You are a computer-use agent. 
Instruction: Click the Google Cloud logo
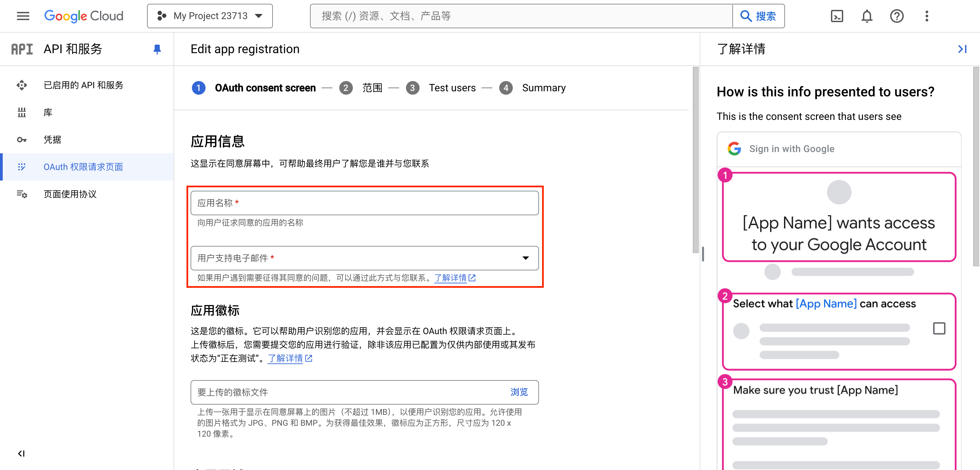(84, 16)
